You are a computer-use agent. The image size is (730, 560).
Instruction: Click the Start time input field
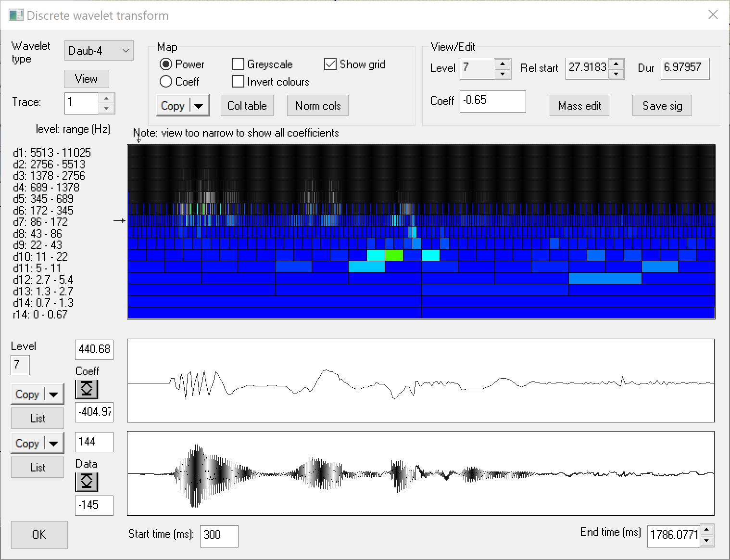click(x=219, y=535)
